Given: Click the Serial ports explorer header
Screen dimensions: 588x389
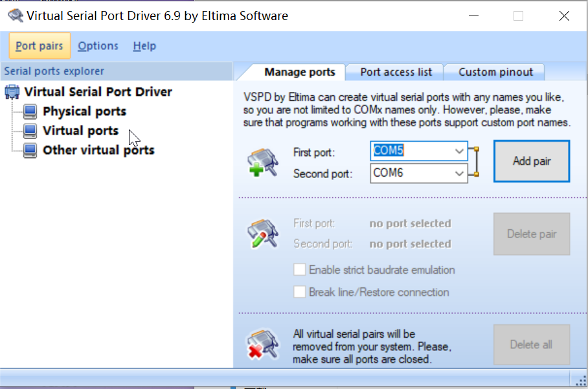Looking at the screenshot, I should [x=117, y=71].
